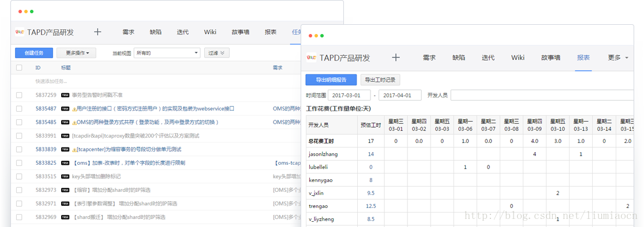Check the box for task 5835485

tap(19, 122)
